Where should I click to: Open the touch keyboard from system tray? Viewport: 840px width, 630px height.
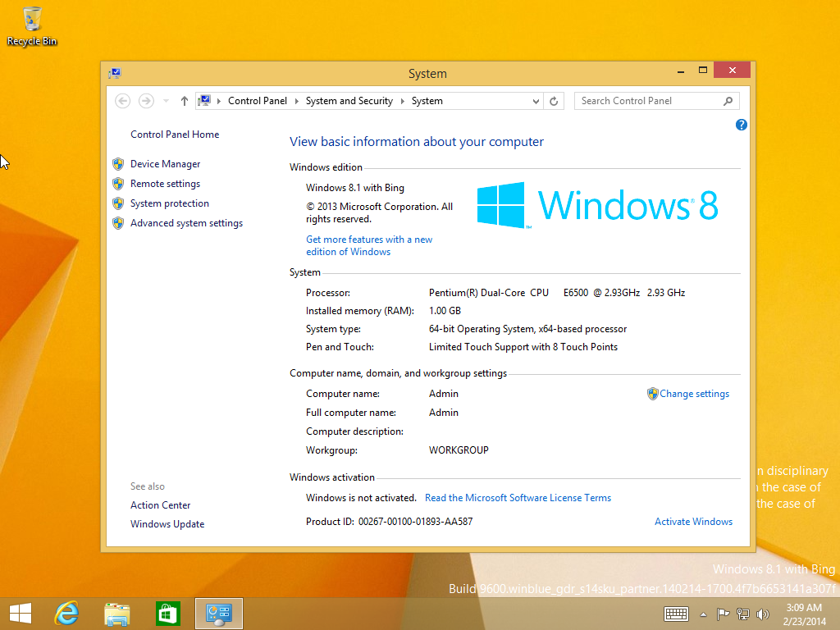(676, 614)
